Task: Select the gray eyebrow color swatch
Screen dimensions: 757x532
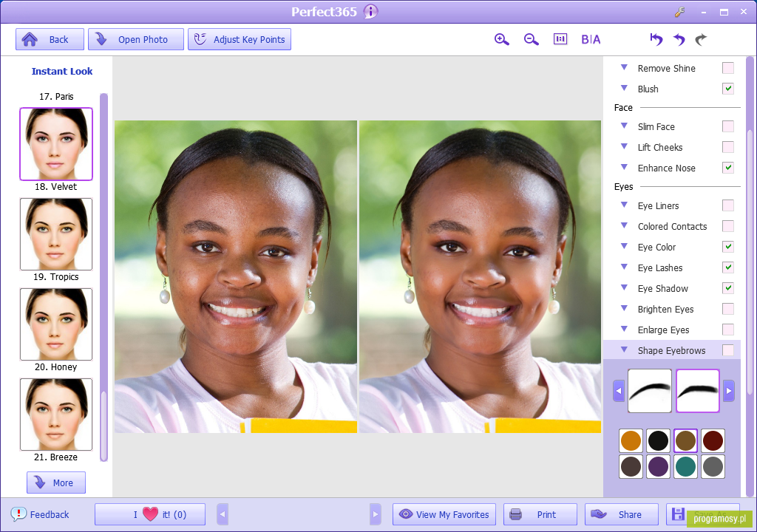Action: coord(713,467)
